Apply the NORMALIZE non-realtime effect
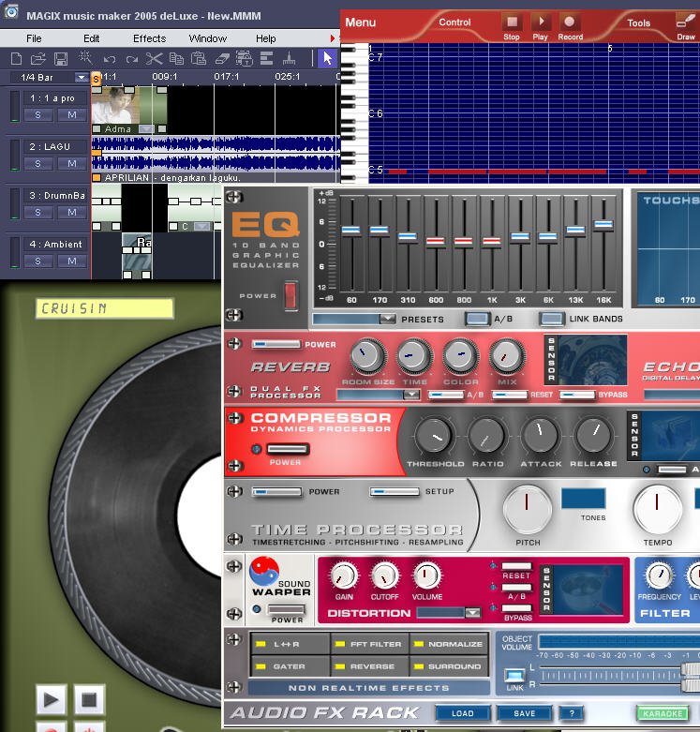Screen dimensions: 700x732 (450, 644)
